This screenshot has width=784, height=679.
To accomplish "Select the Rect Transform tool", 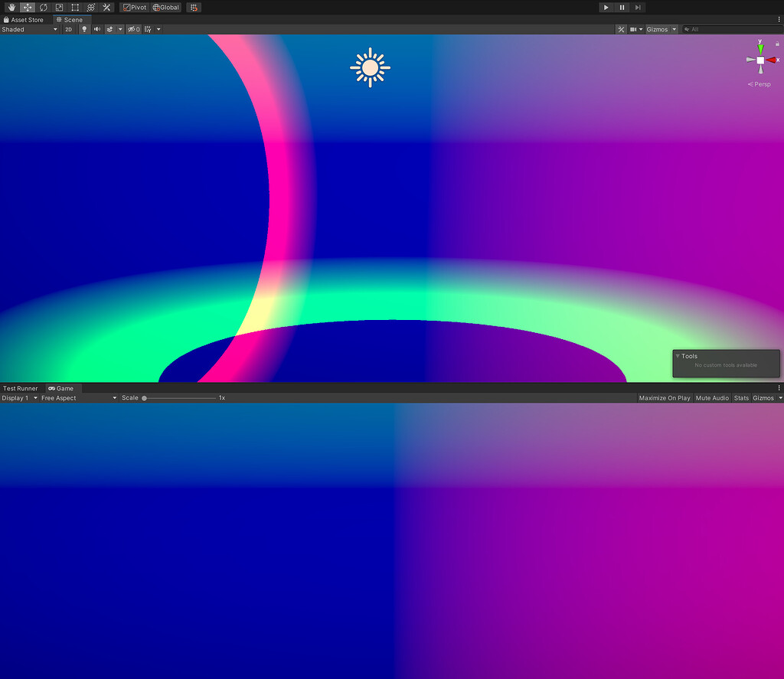I will (75, 7).
